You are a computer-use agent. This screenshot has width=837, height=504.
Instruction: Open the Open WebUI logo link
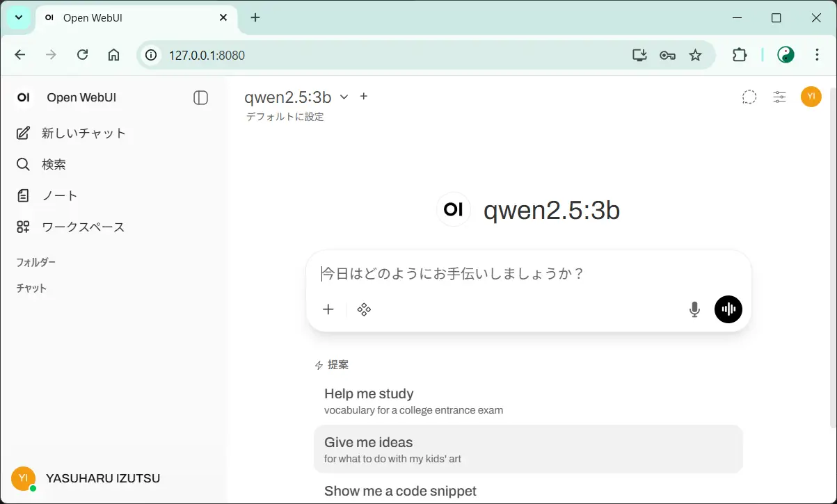click(x=24, y=98)
